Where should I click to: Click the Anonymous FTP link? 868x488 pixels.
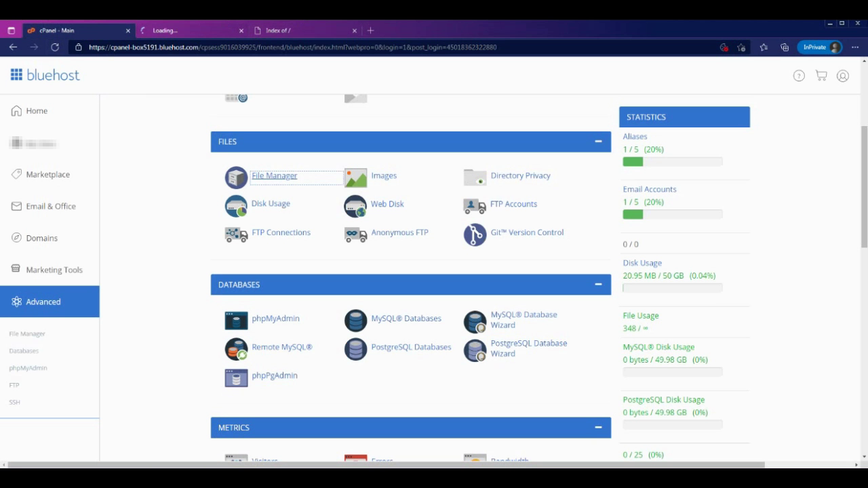(399, 232)
